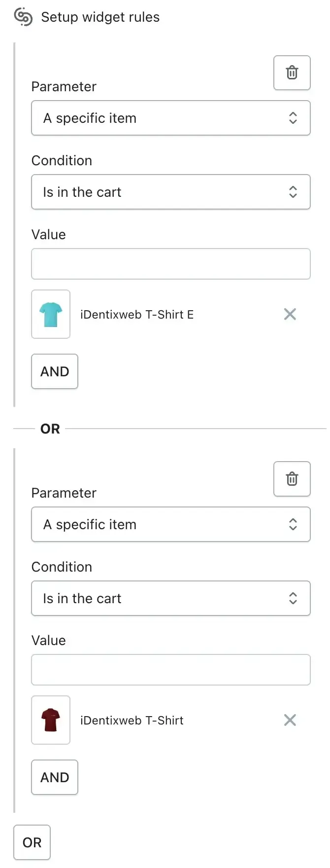Click the second rule's iDentixweb T-Shirt name
Screen dimensions: 330x868
pyautogui.click(x=132, y=721)
